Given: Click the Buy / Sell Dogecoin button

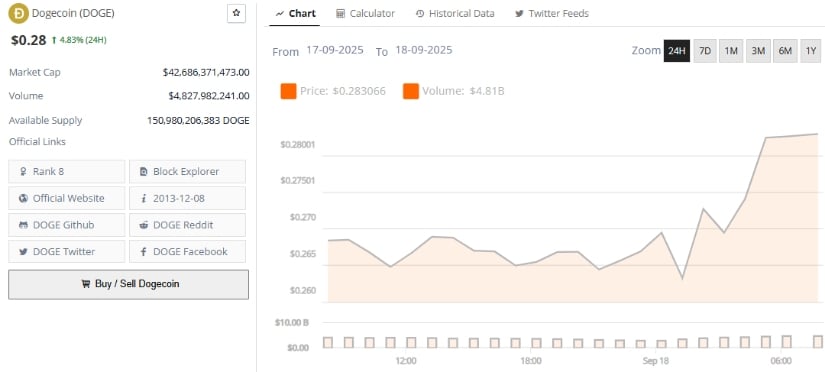Looking at the screenshot, I should [x=128, y=284].
